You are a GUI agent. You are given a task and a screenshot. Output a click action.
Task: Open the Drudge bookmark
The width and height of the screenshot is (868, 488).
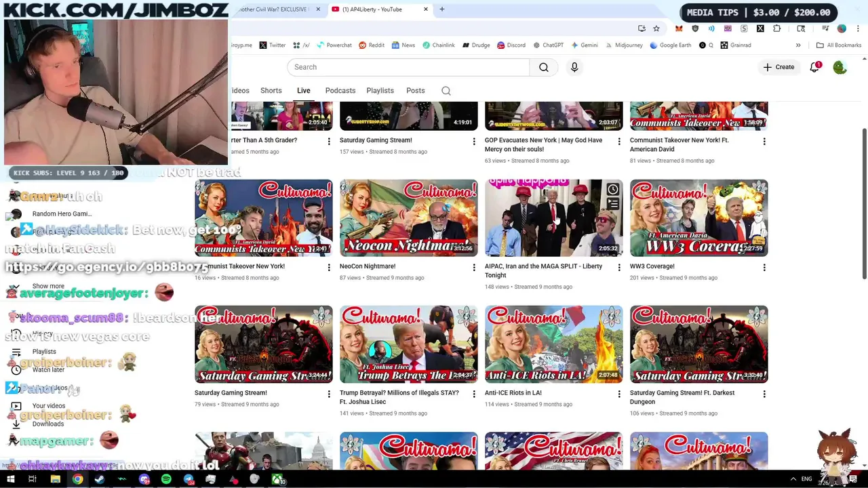click(x=476, y=45)
